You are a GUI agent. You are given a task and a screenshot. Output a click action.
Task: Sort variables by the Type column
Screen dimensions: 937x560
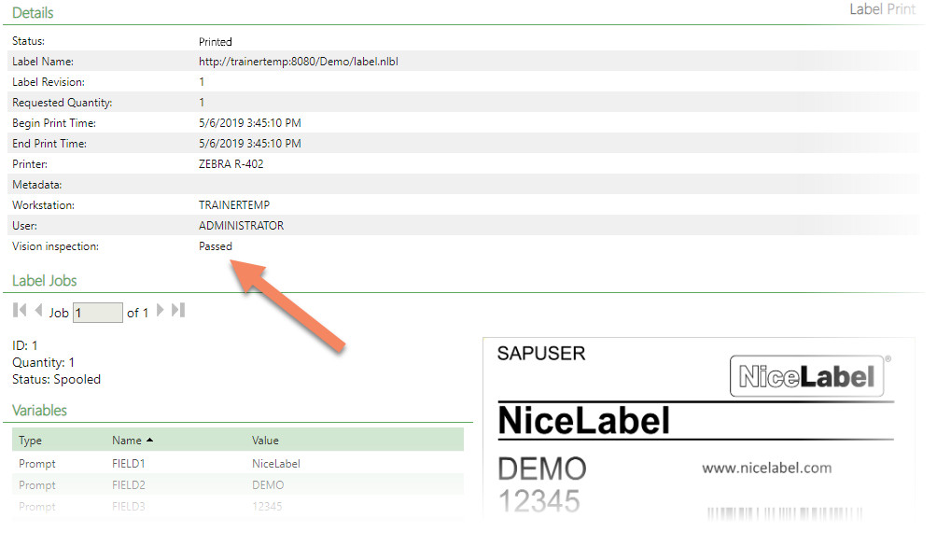tap(30, 441)
